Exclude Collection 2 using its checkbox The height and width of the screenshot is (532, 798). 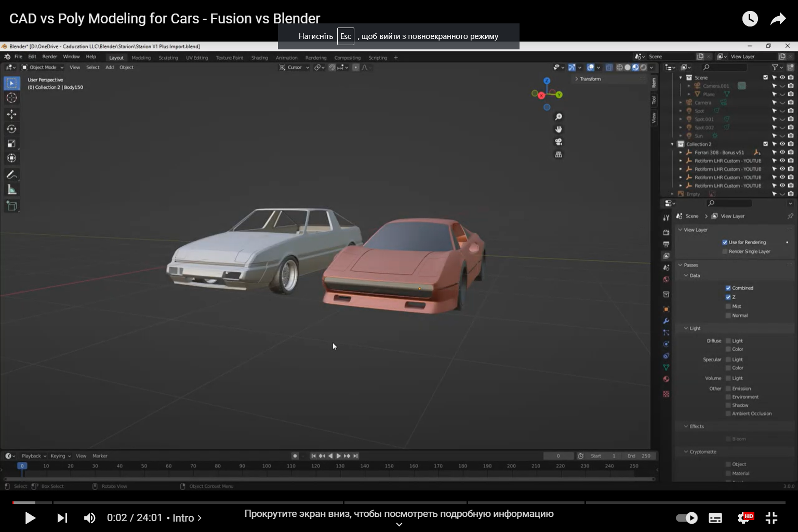click(765, 144)
